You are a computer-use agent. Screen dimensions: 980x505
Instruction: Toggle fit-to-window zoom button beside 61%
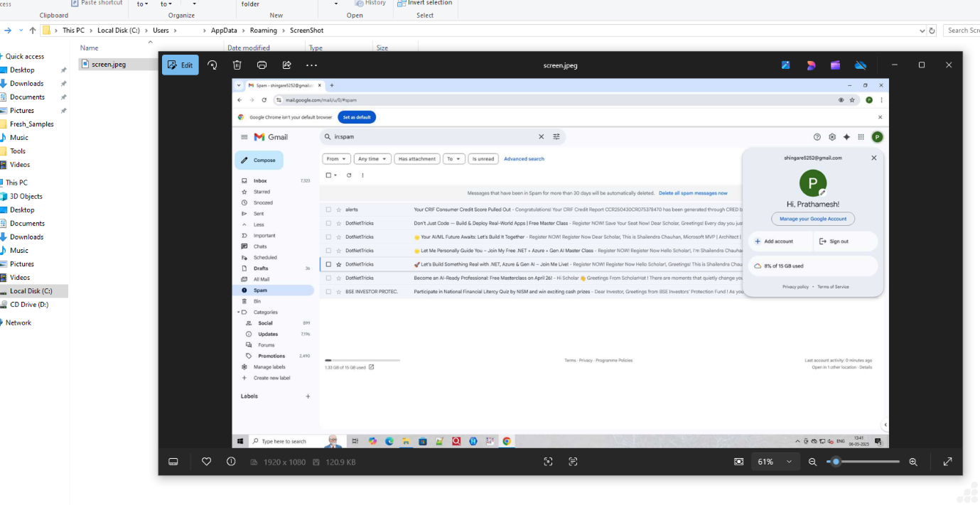click(x=739, y=462)
